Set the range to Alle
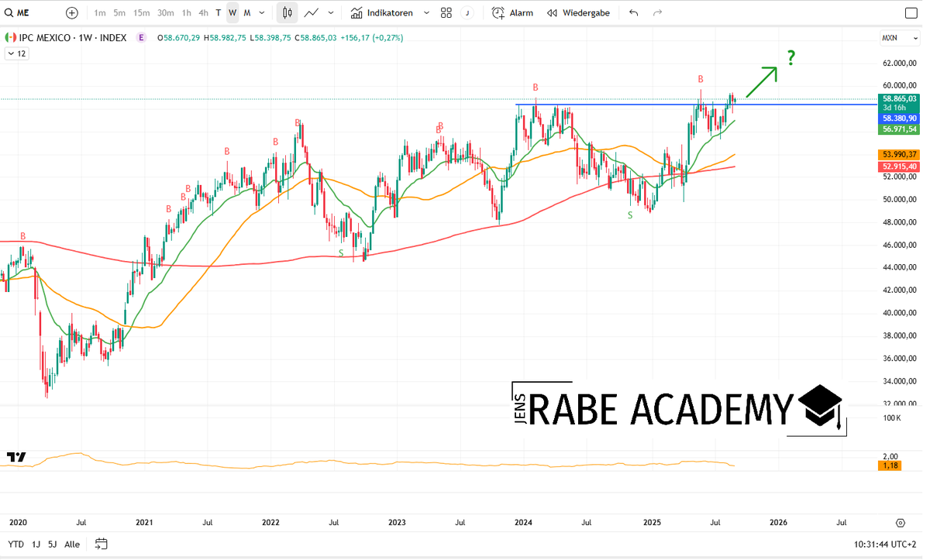930x560 pixels. click(x=72, y=544)
